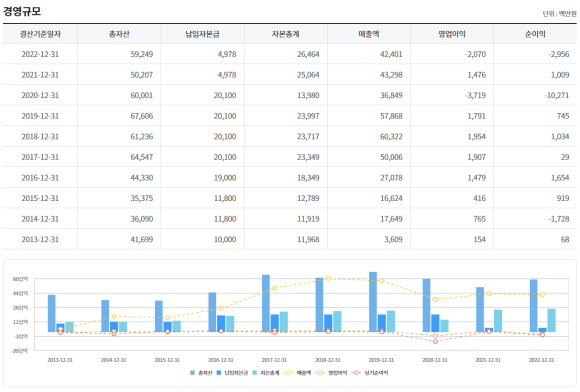
Task: Click the 매출액 data point at 2020-12-31
Action: (x=435, y=299)
